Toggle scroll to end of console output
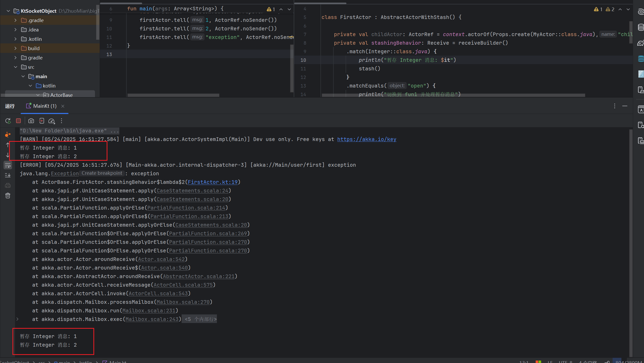Image resolution: width=644 pixels, height=363 pixels. click(8, 175)
